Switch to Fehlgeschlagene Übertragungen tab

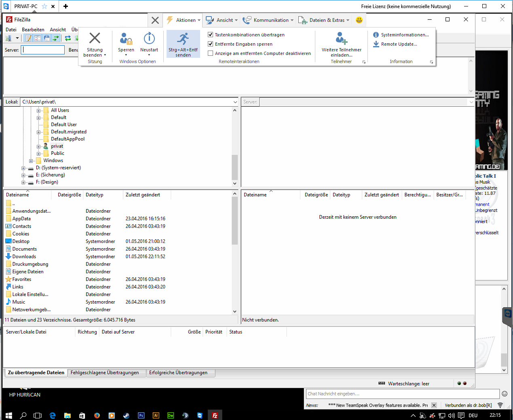coord(105,373)
